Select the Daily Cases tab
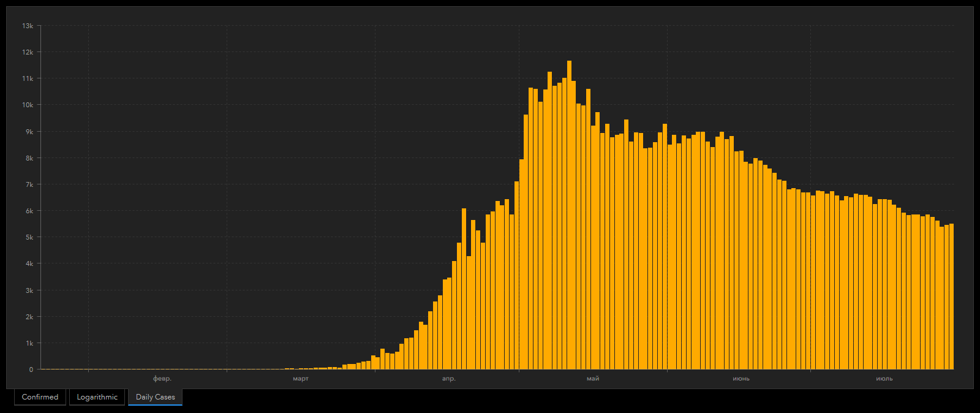 (x=155, y=397)
